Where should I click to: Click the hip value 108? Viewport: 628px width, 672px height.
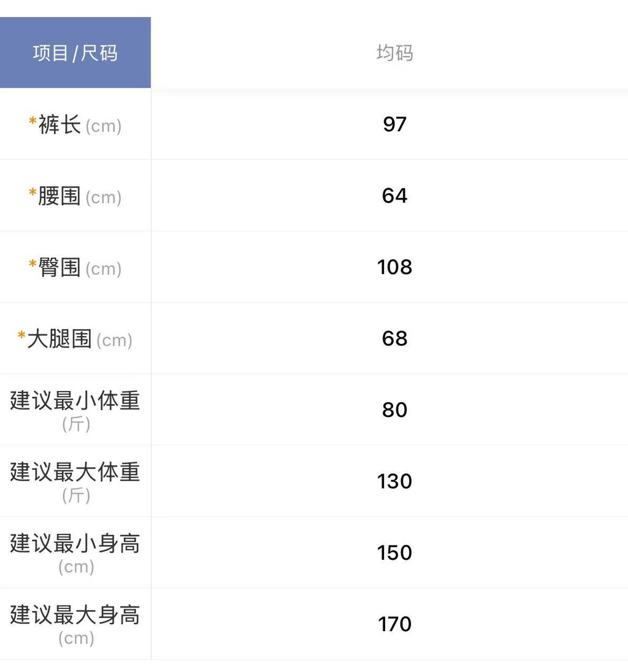pos(394,267)
